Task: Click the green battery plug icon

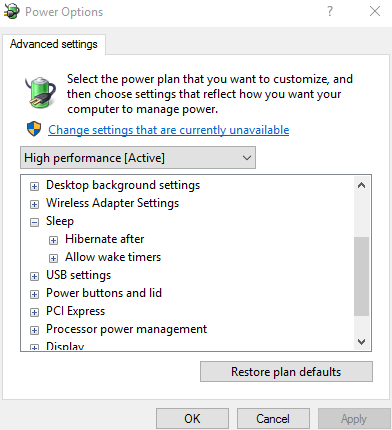Action: 41,92
